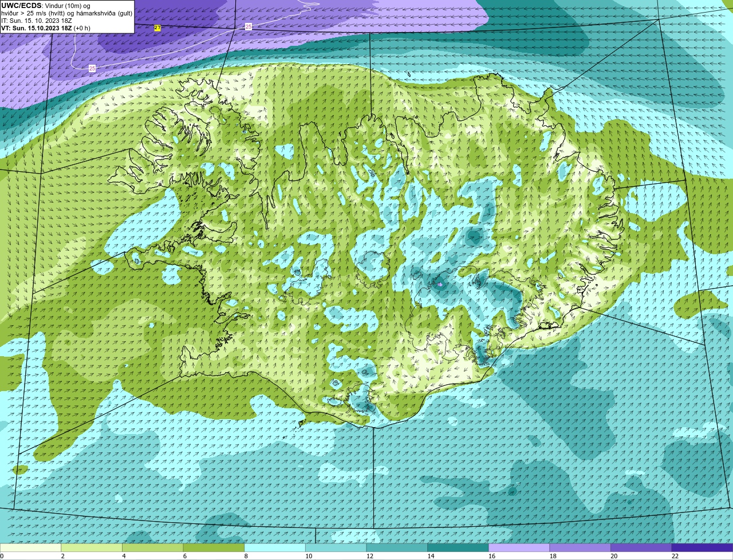Click the yellow-green 4–6 m/s legend swatch
Viewport: 733px width, 560px height.
(x=153, y=547)
